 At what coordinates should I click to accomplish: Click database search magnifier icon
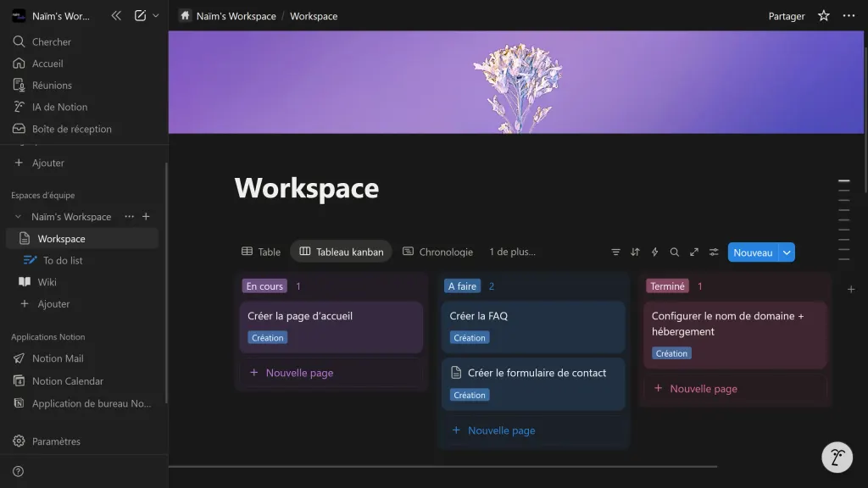coord(674,252)
